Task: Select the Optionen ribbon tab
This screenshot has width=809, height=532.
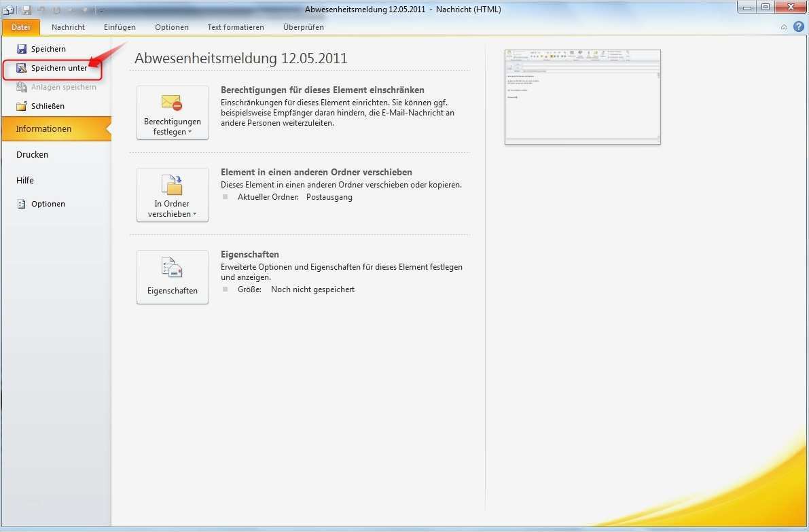Action: click(172, 27)
